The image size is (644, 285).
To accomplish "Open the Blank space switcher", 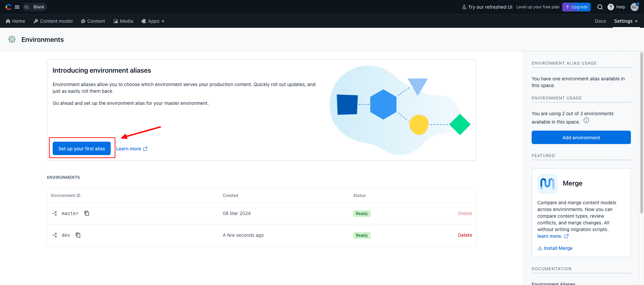I will [35, 7].
